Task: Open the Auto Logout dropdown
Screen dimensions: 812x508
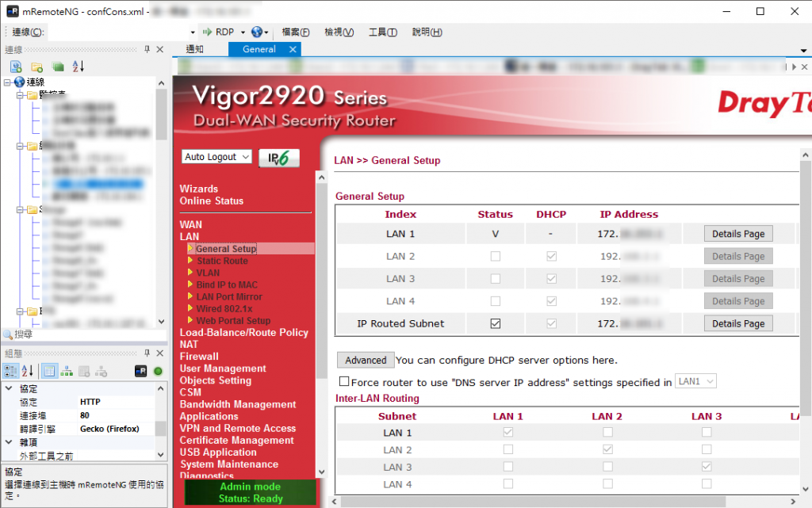Action: tap(217, 157)
